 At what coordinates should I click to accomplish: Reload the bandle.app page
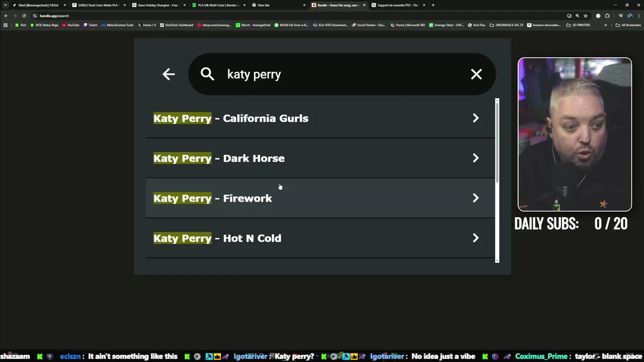pyautogui.click(x=24, y=16)
